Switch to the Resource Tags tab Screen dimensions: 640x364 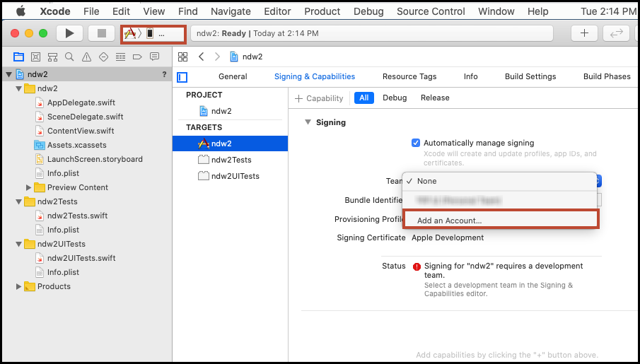409,77
